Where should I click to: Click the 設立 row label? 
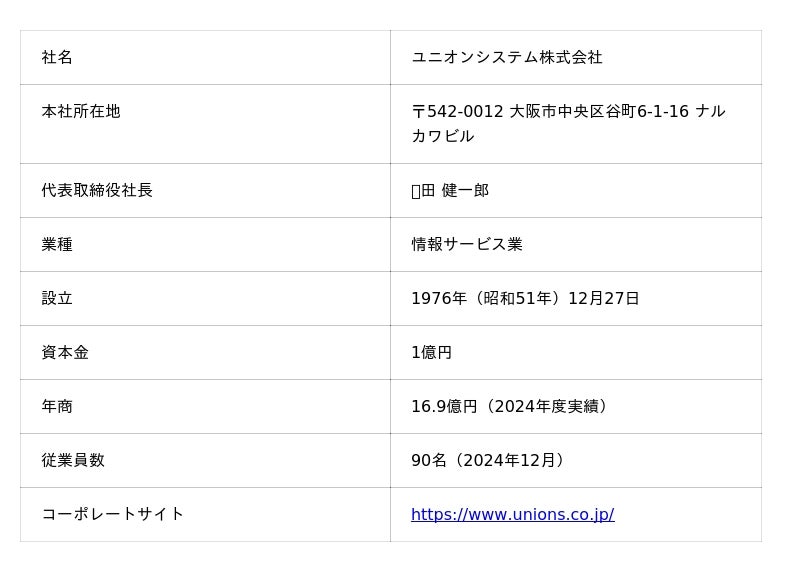point(57,298)
